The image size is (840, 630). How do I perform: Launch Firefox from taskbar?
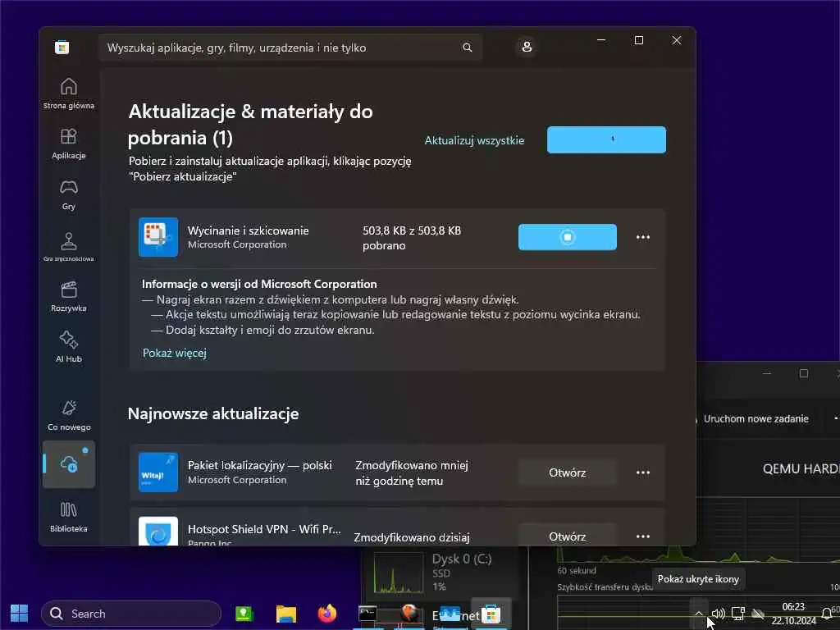[x=326, y=614]
